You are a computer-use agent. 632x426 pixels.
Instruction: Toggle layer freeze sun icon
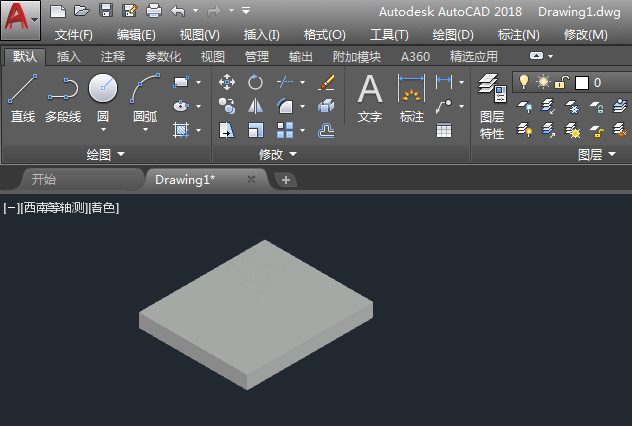point(543,82)
